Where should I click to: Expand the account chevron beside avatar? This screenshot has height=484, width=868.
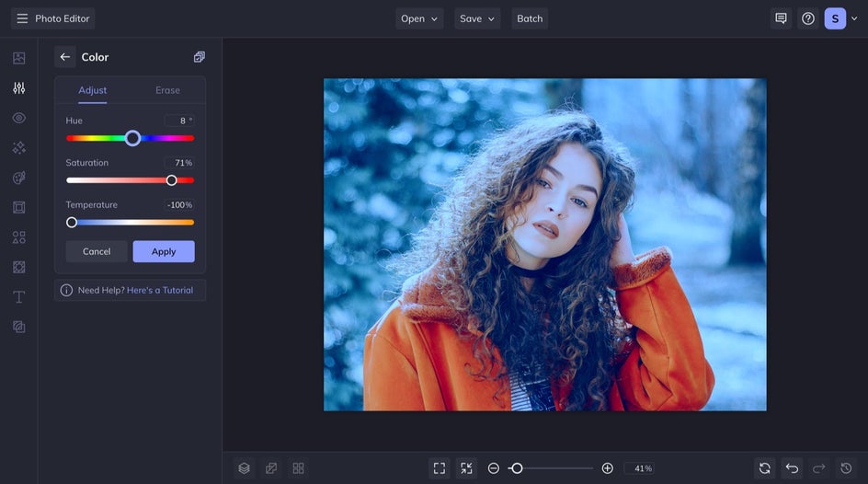pos(855,18)
